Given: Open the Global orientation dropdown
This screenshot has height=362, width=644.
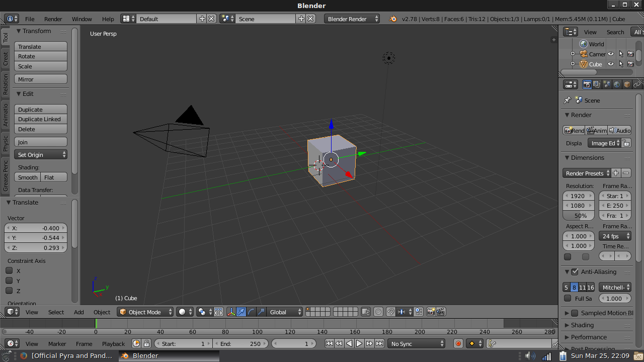Looking at the screenshot, I should point(285,312).
